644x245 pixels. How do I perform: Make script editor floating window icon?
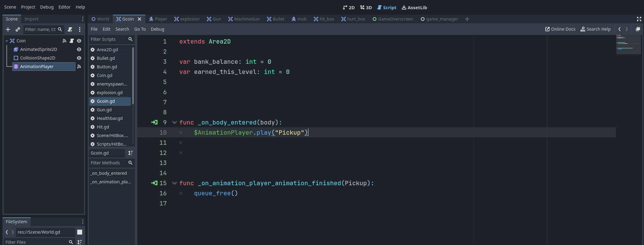click(x=638, y=29)
